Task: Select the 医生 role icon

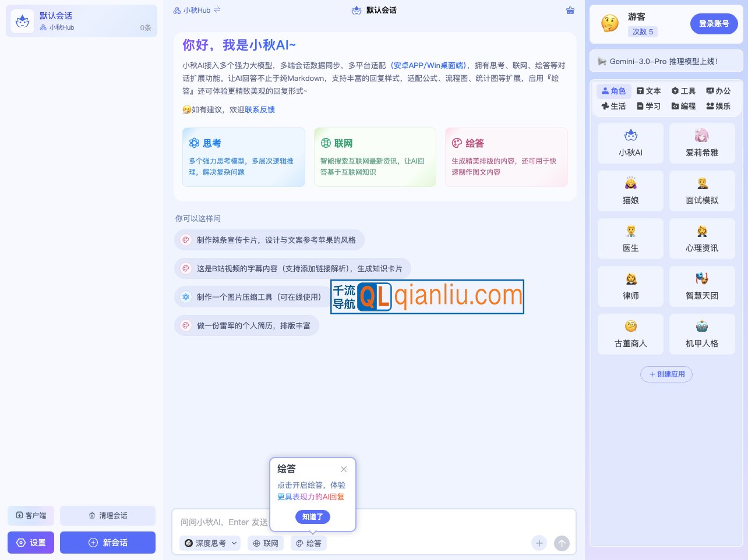Action: tap(630, 238)
